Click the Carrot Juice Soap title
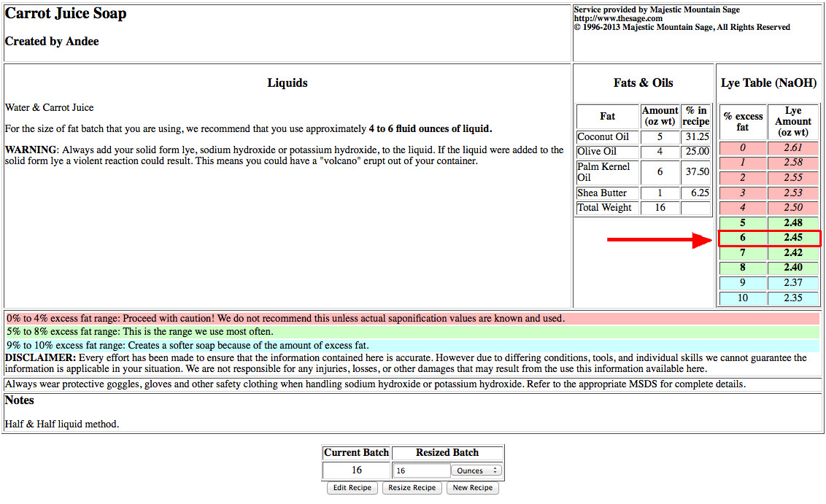 point(66,14)
